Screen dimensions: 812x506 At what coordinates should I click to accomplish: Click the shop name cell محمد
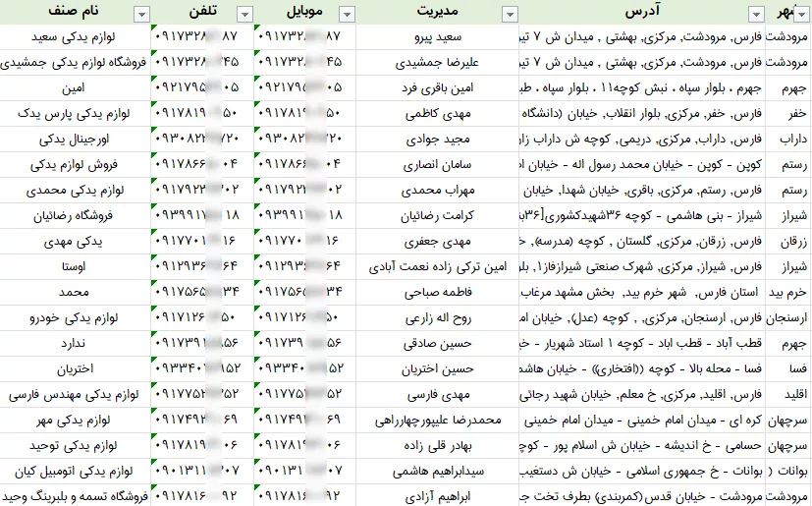click(x=75, y=292)
